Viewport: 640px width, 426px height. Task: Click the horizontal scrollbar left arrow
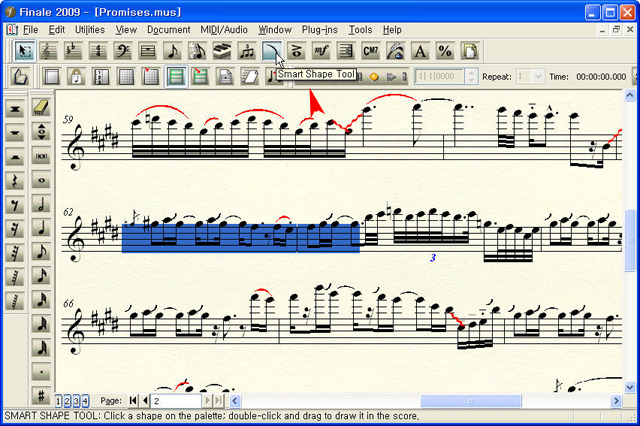tap(235, 401)
